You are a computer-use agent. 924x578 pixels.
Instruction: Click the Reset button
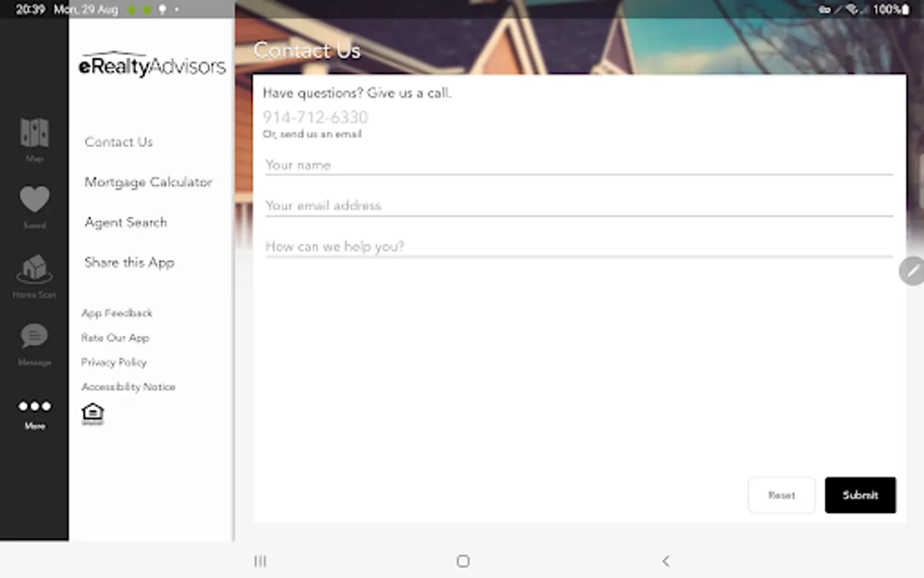point(782,495)
